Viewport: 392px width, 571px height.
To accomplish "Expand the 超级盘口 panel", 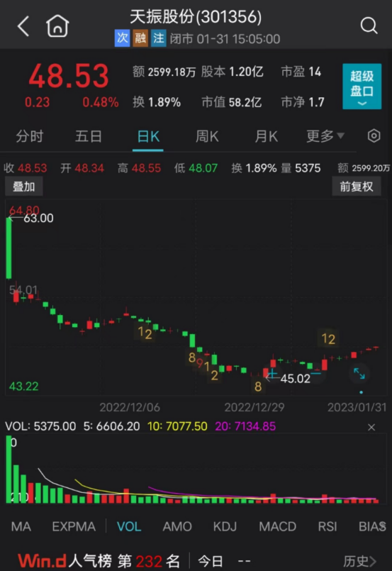I will pyautogui.click(x=362, y=87).
